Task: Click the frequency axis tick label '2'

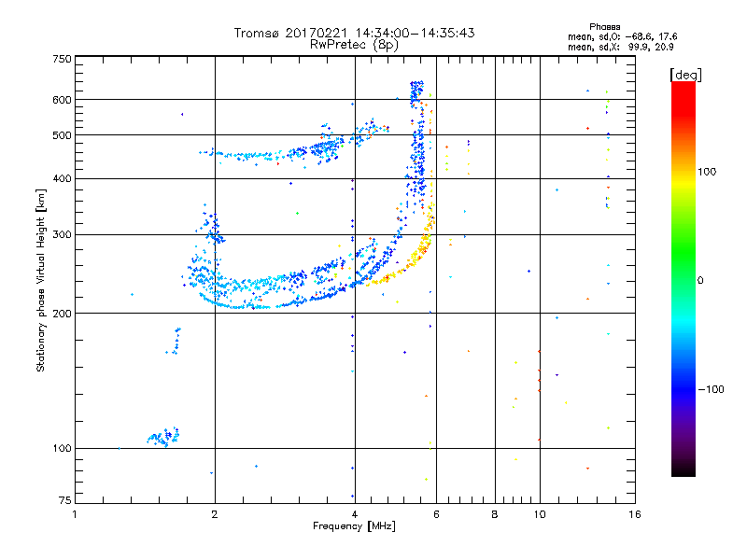Action: point(215,514)
